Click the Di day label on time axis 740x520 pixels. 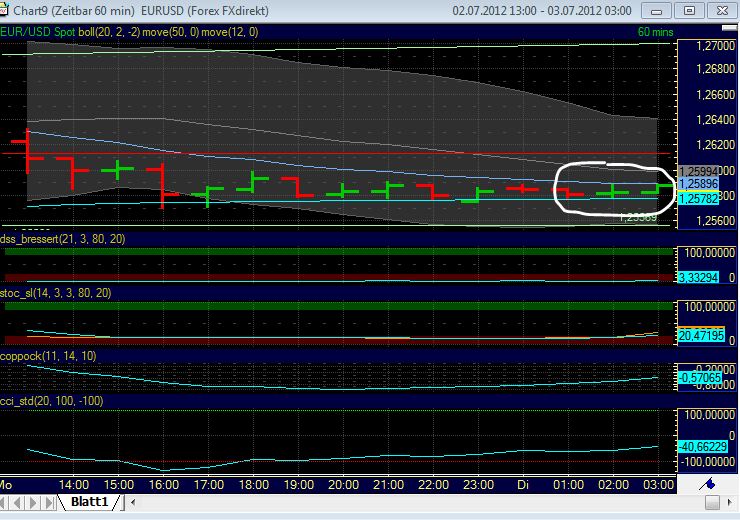coord(523,485)
